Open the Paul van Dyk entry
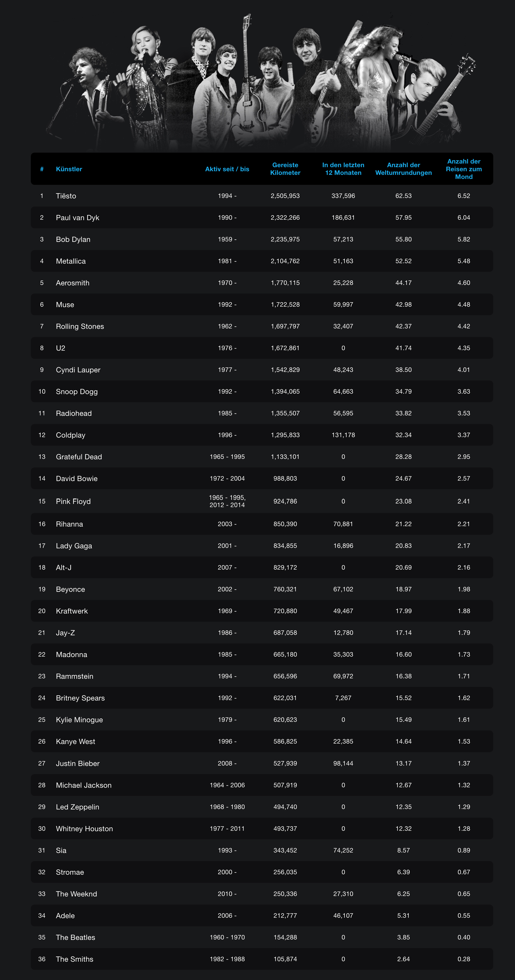The image size is (515, 980). [77, 218]
